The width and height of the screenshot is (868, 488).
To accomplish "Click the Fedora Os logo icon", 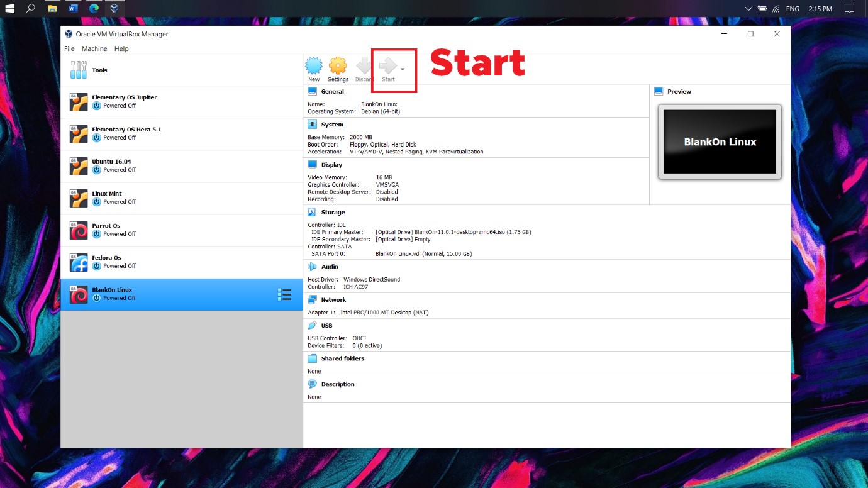I will [x=79, y=262].
